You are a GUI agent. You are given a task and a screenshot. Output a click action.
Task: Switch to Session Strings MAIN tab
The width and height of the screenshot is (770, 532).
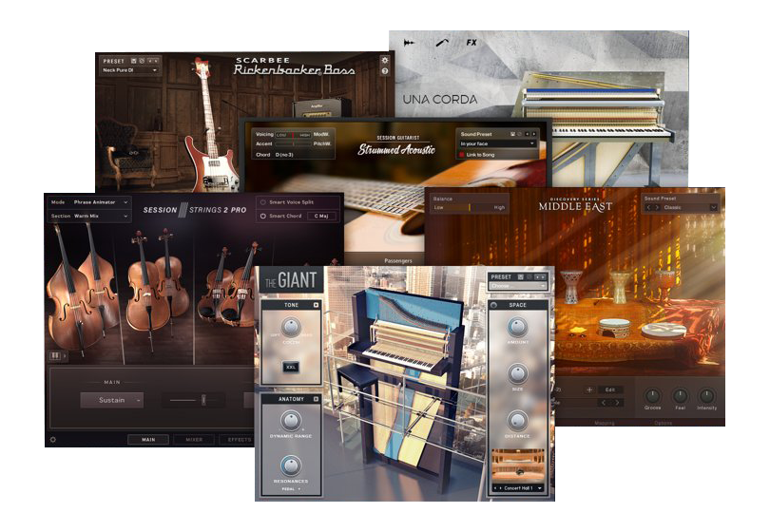(x=148, y=440)
